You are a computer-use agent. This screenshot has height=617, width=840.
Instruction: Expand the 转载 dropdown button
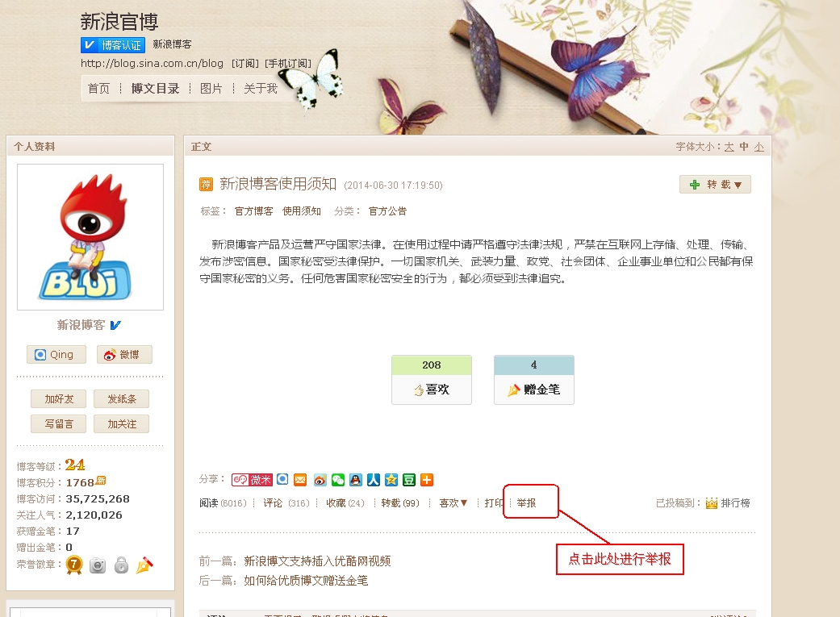point(715,184)
